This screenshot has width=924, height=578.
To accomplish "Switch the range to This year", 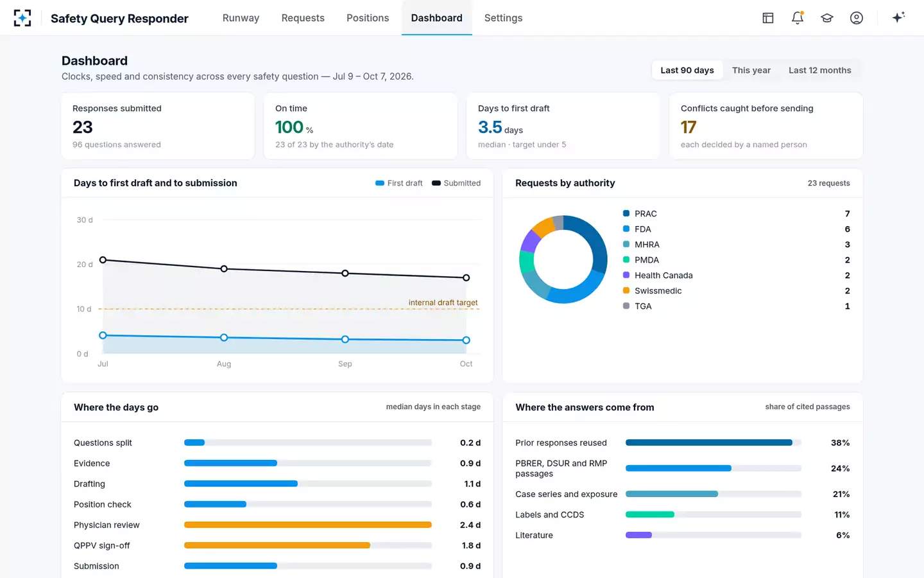I will pyautogui.click(x=751, y=70).
